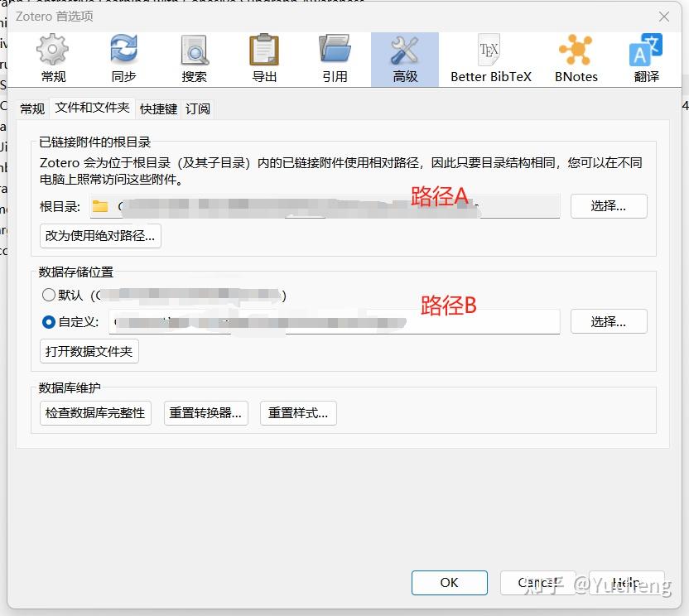Click 重置转换器... button
Screen dimensions: 689x616
pyautogui.click(x=205, y=413)
